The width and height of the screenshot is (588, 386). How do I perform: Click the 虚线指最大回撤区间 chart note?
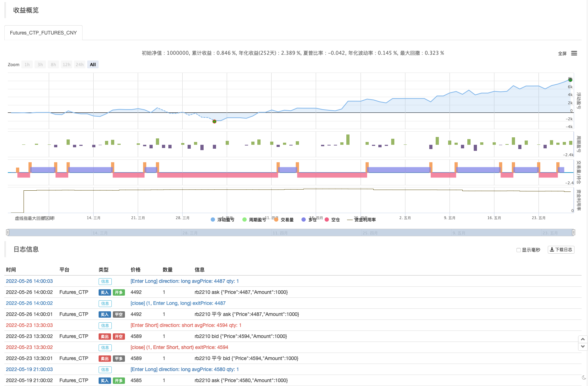[35, 218]
